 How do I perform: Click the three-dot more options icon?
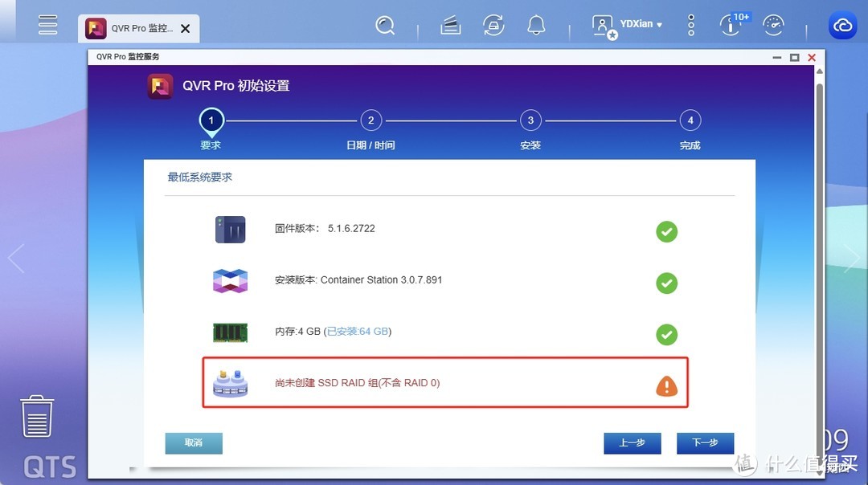pos(690,25)
